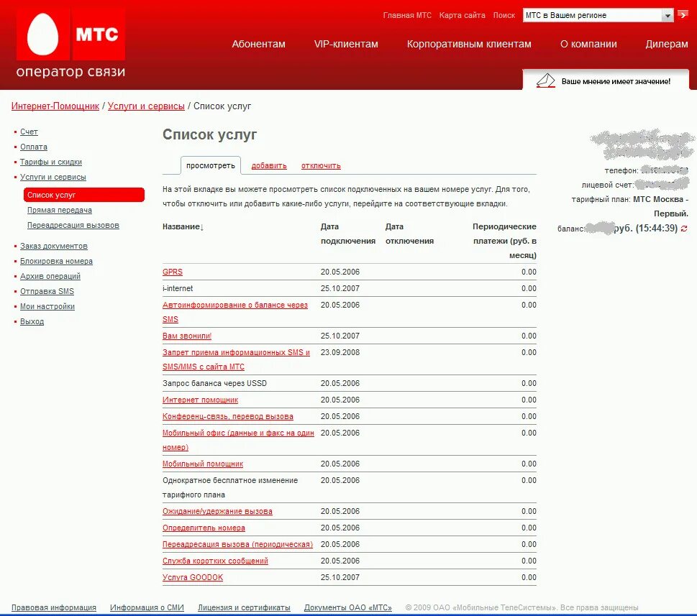This screenshot has height=616, width=697.
Task: Open 'Архив операций' in sidebar
Action: tap(50, 276)
